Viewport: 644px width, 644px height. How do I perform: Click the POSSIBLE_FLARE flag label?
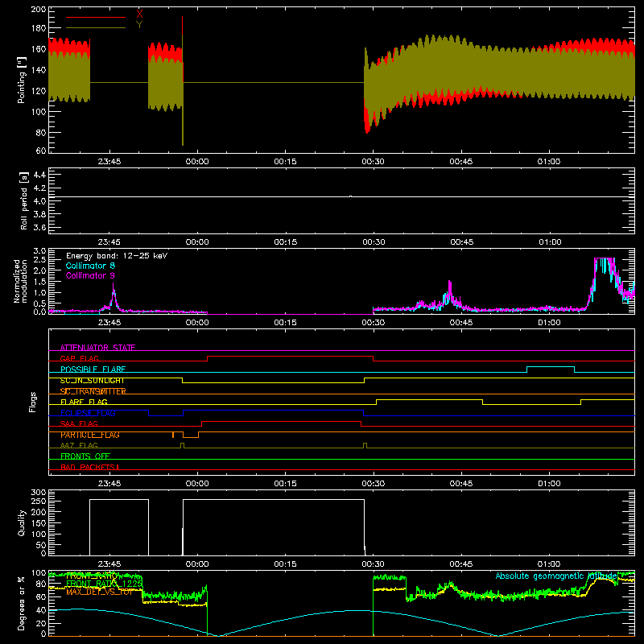pos(93,369)
